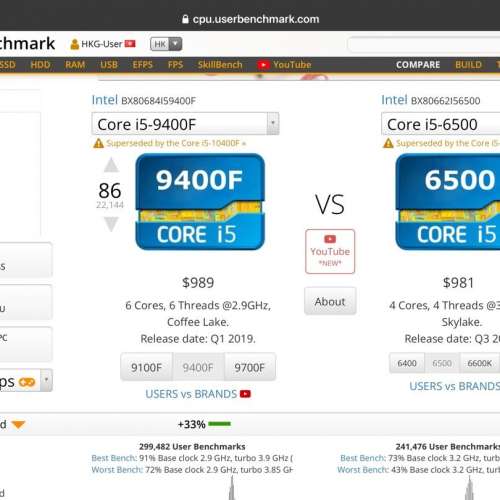The height and width of the screenshot is (500, 500).
Task: Upvote the Core i5-9400F arrow
Action: [111, 165]
